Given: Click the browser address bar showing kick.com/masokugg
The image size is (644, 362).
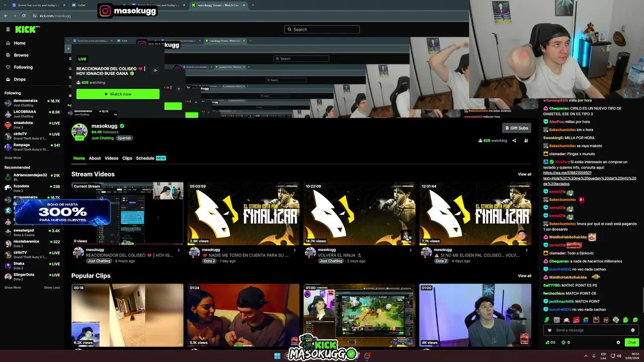Looking at the screenshot, I should click(x=55, y=16).
